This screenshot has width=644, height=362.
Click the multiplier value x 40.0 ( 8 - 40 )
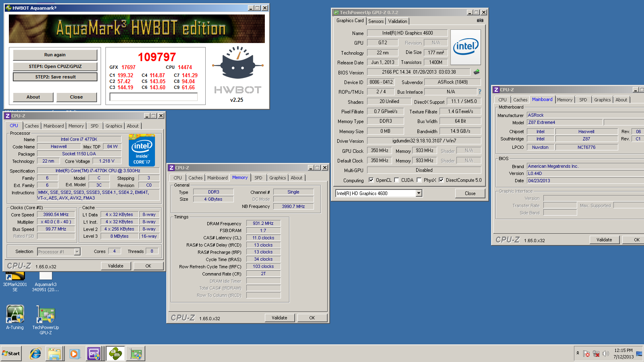coord(56,222)
